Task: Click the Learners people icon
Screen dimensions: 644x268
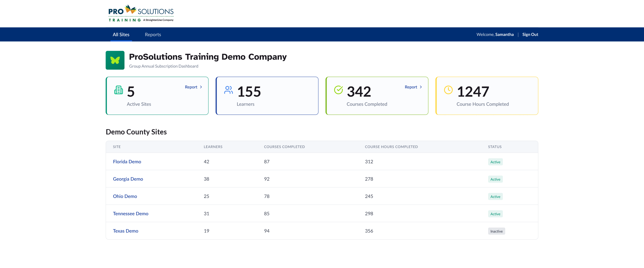Action: (x=228, y=90)
